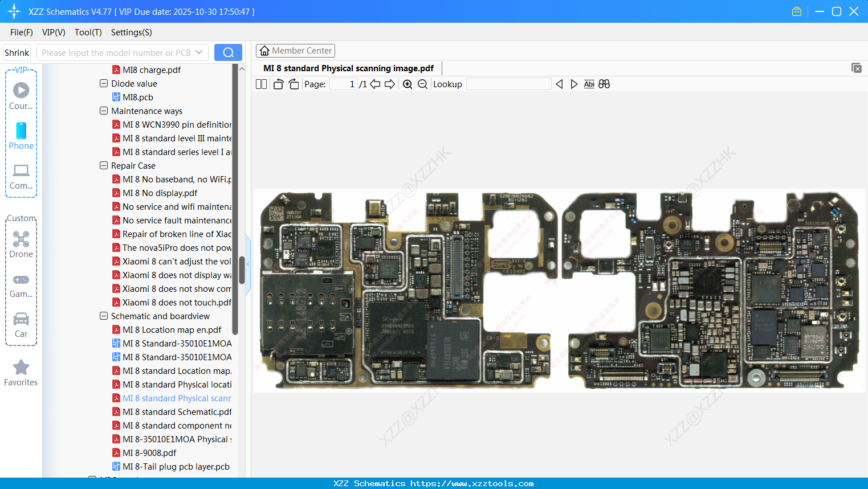Zoom in on the scanning image
The image size is (868, 489).
click(407, 84)
